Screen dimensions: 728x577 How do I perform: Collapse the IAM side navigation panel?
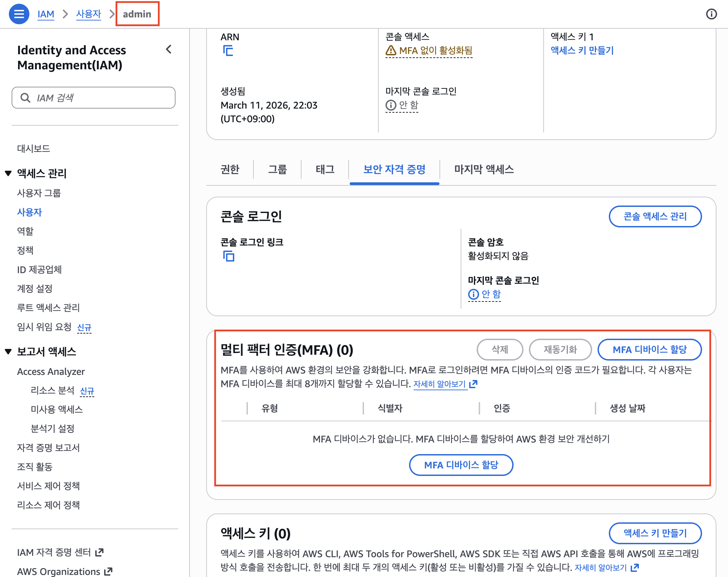(169, 50)
